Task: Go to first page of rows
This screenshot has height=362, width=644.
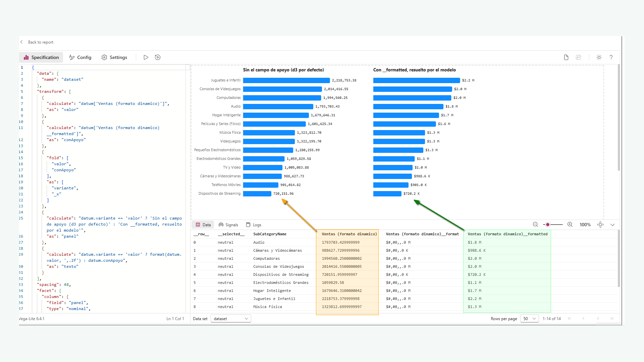Action: point(570,319)
